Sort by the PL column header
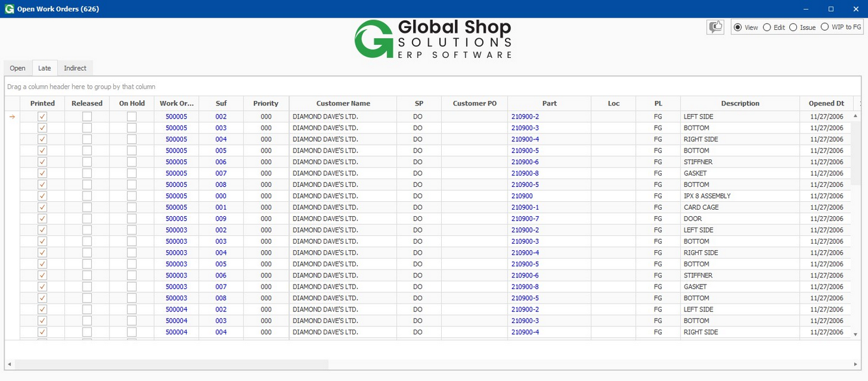 coord(658,104)
